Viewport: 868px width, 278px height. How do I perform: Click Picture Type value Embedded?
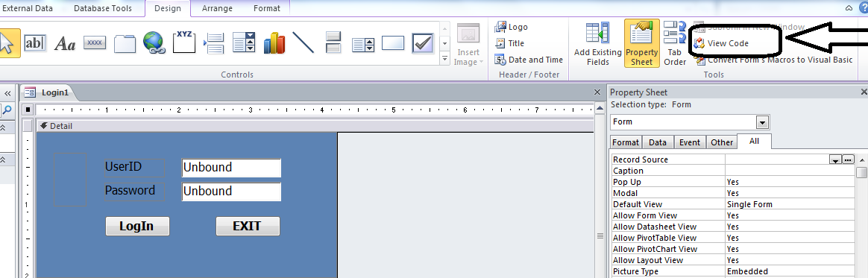(790, 271)
